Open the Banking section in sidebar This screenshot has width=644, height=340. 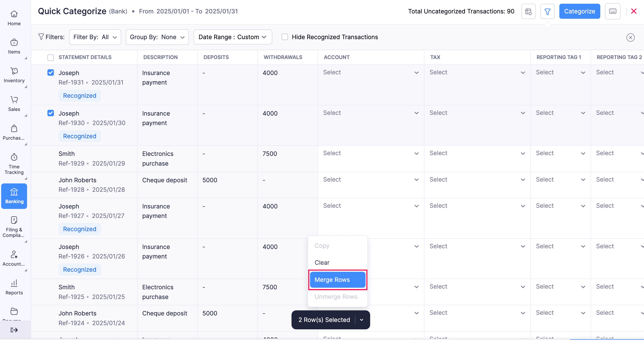tap(14, 196)
